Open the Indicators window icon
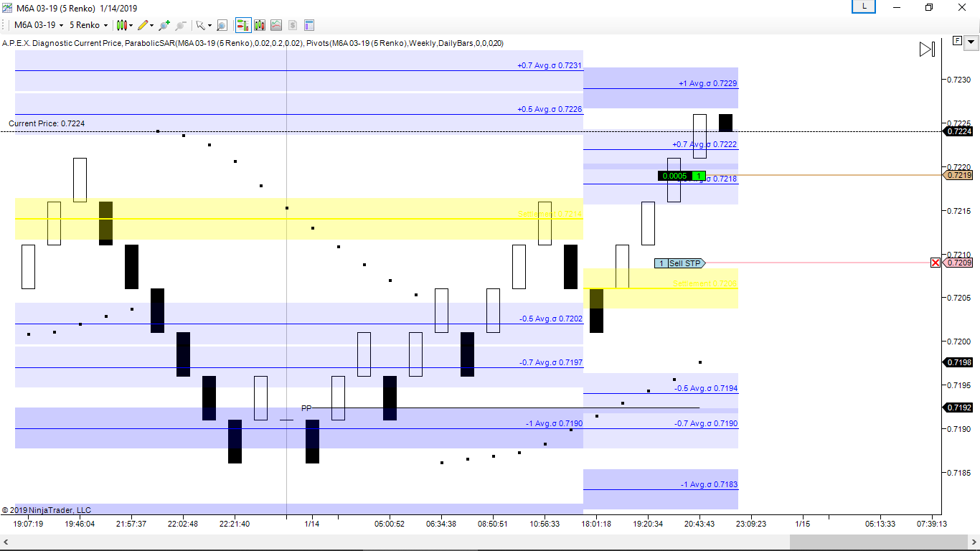The image size is (980, 551). click(x=260, y=25)
